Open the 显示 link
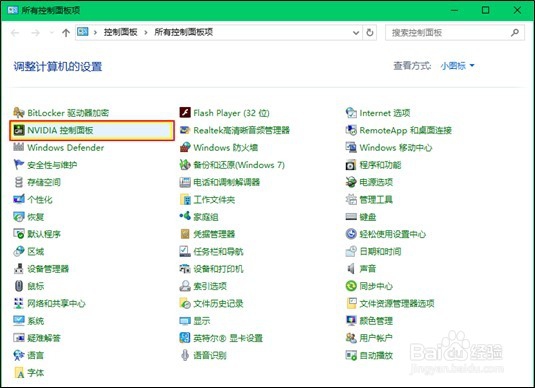The image size is (535, 388). coord(202,321)
